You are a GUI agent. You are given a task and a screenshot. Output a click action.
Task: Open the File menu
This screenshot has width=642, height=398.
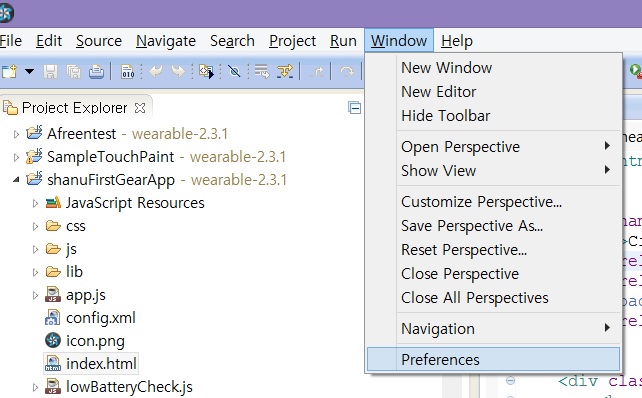point(11,41)
